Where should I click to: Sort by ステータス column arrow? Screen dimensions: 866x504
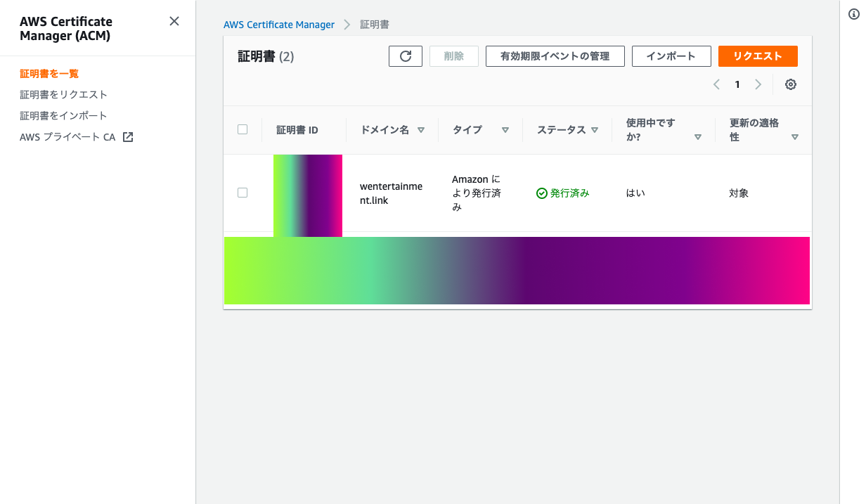(x=595, y=130)
